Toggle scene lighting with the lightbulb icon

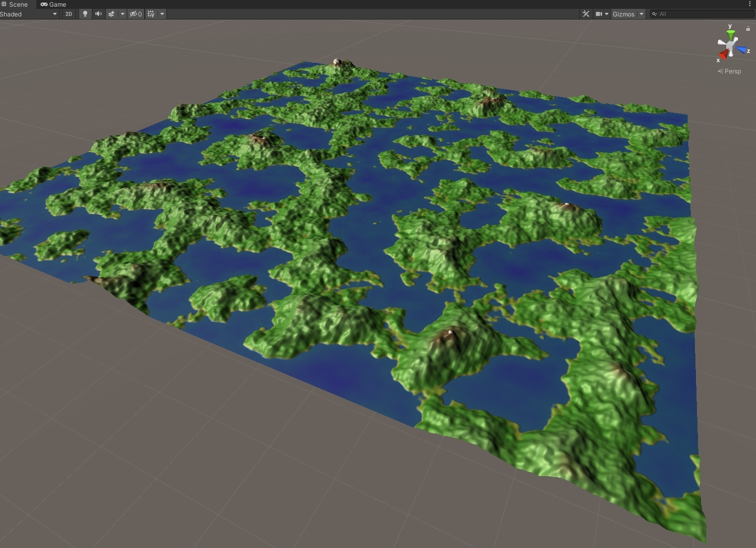click(x=85, y=14)
